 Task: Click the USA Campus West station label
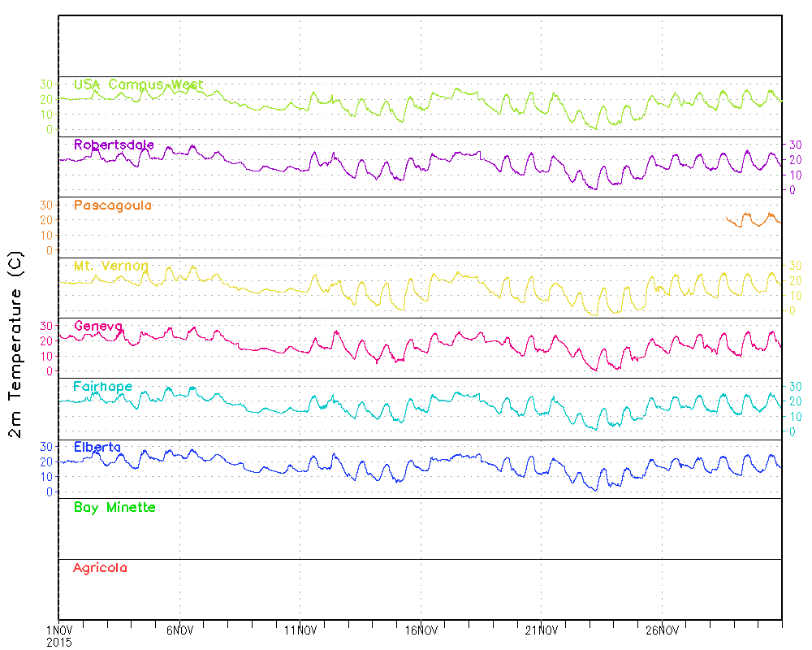coord(138,84)
